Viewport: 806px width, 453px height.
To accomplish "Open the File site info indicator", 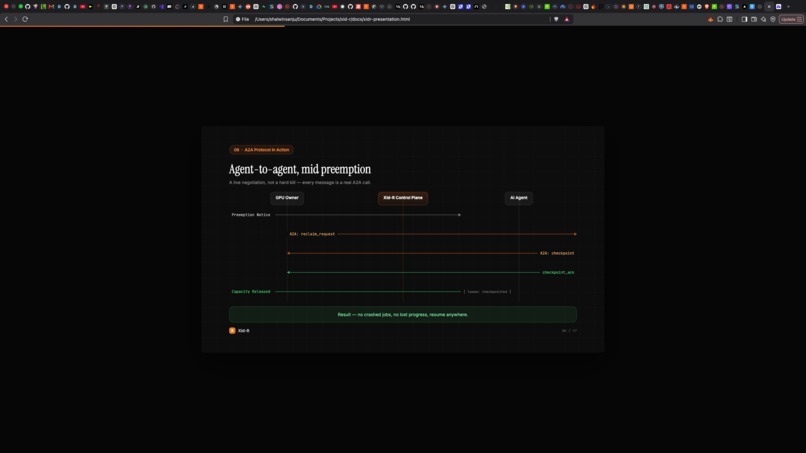I will point(242,19).
